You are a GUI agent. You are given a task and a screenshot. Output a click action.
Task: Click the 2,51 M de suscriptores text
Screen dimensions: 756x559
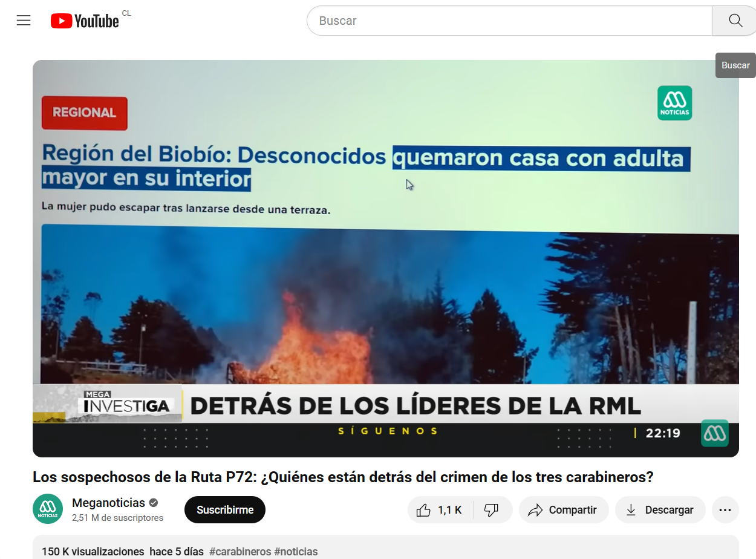tap(117, 518)
